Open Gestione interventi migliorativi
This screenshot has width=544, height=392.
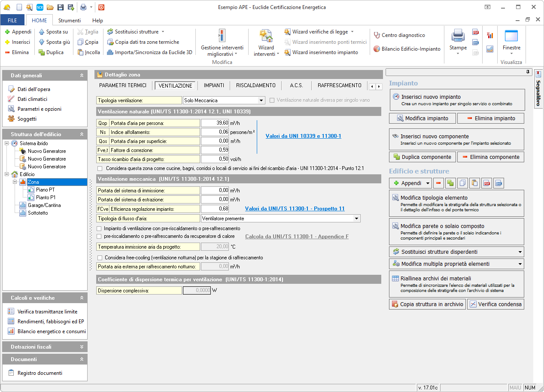point(222,43)
